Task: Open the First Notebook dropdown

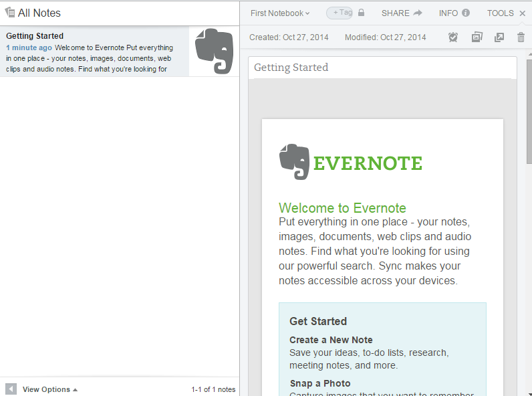Action: (x=280, y=13)
